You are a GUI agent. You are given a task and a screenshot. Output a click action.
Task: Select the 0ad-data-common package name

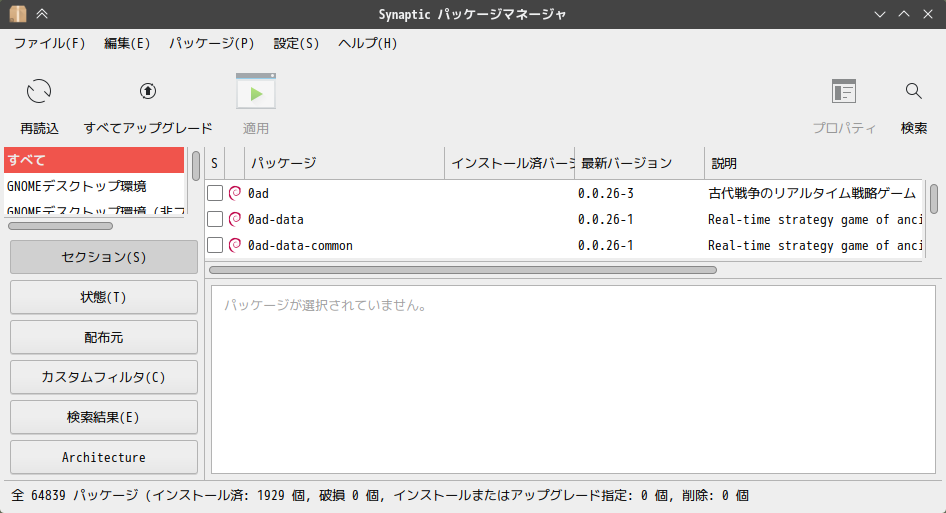coord(300,245)
